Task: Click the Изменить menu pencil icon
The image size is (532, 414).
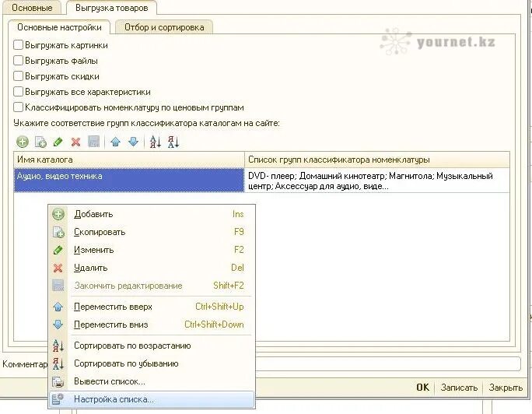Action: pyautogui.click(x=58, y=250)
